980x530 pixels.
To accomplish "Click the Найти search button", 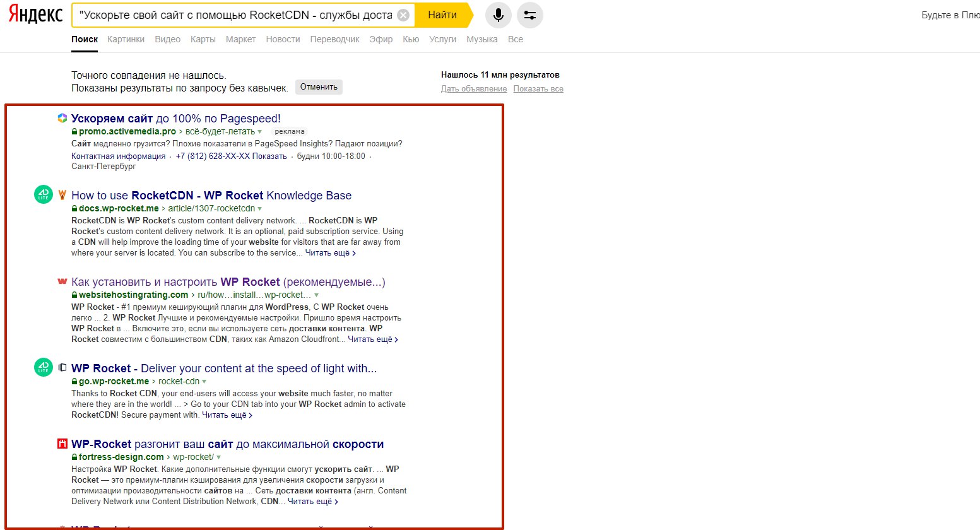I will pyautogui.click(x=443, y=15).
